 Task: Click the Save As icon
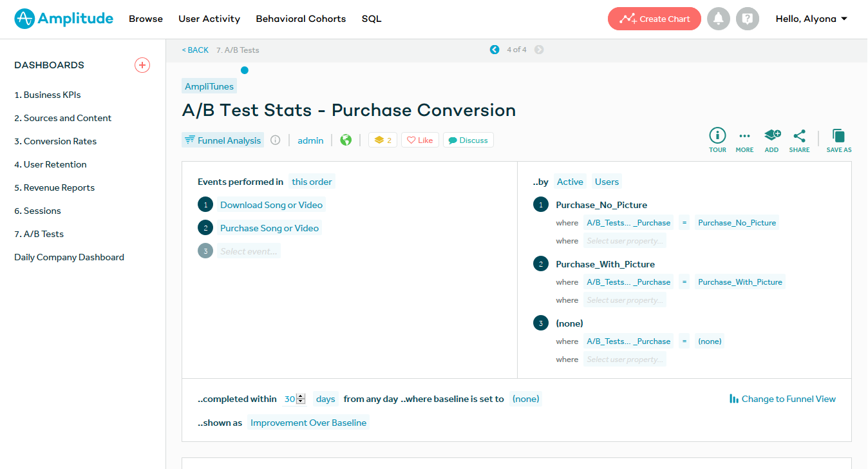coord(838,136)
